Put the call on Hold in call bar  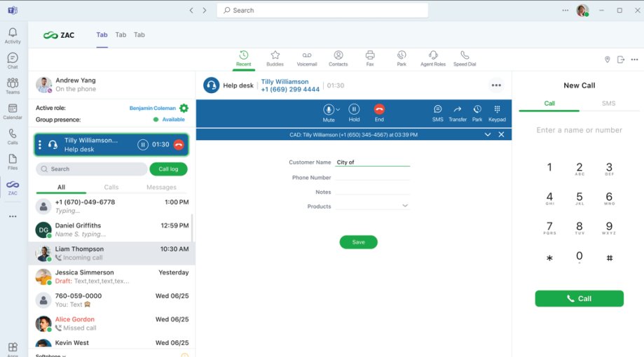pyautogui.click(x=354, y=113)
